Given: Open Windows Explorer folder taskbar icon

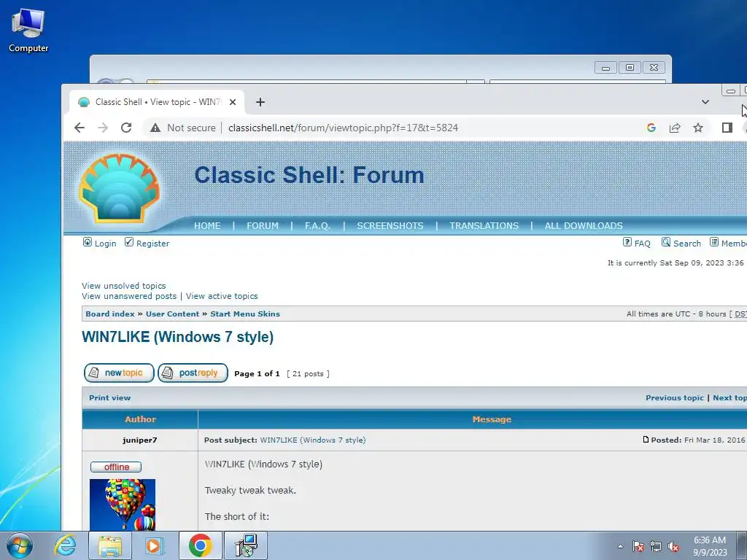Looking at the screenshot, I should (x=110, y=545).
